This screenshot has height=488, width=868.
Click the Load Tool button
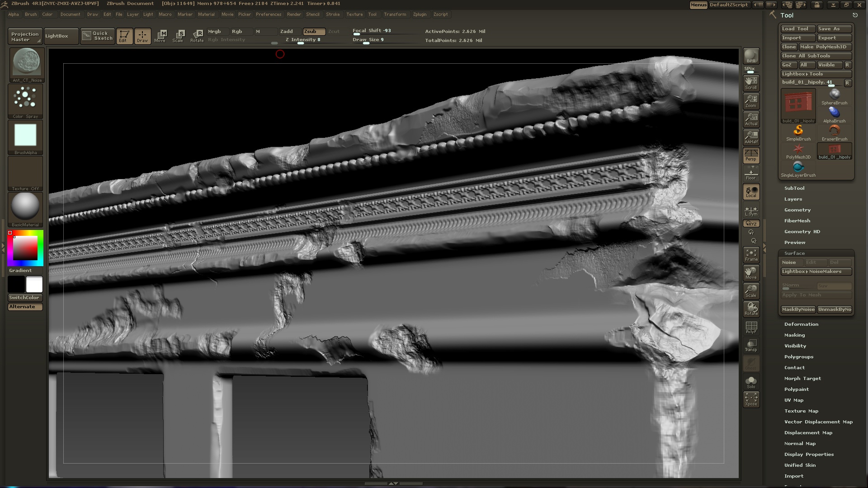797,28
